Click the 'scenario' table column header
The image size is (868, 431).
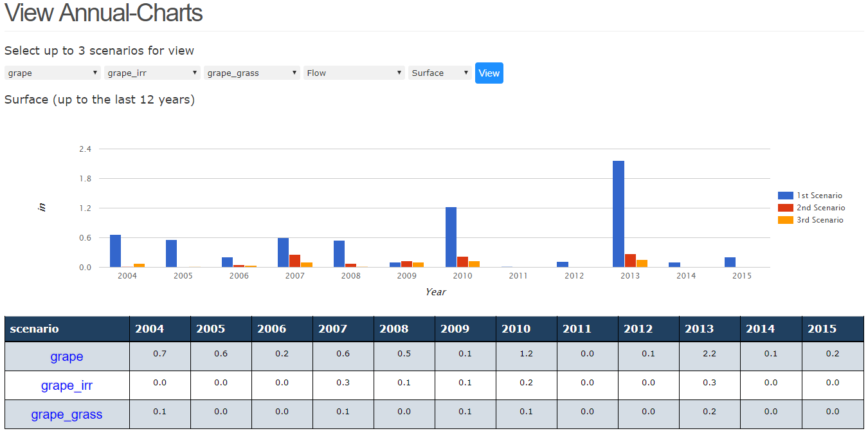click(x=67, y=329)
